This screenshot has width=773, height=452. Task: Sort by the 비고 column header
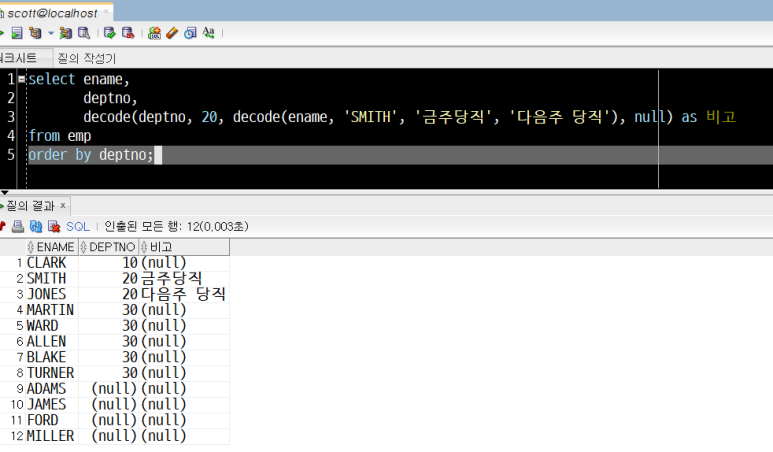(184, 247)
